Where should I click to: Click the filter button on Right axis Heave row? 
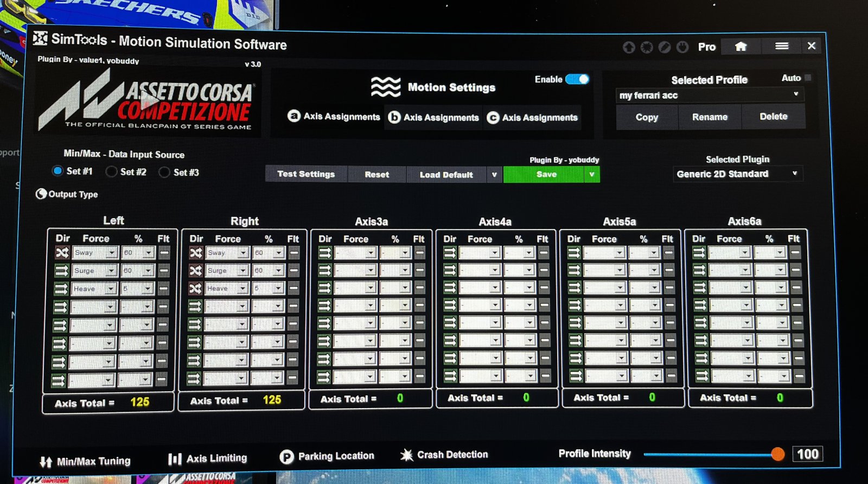(x=293, y=288)
